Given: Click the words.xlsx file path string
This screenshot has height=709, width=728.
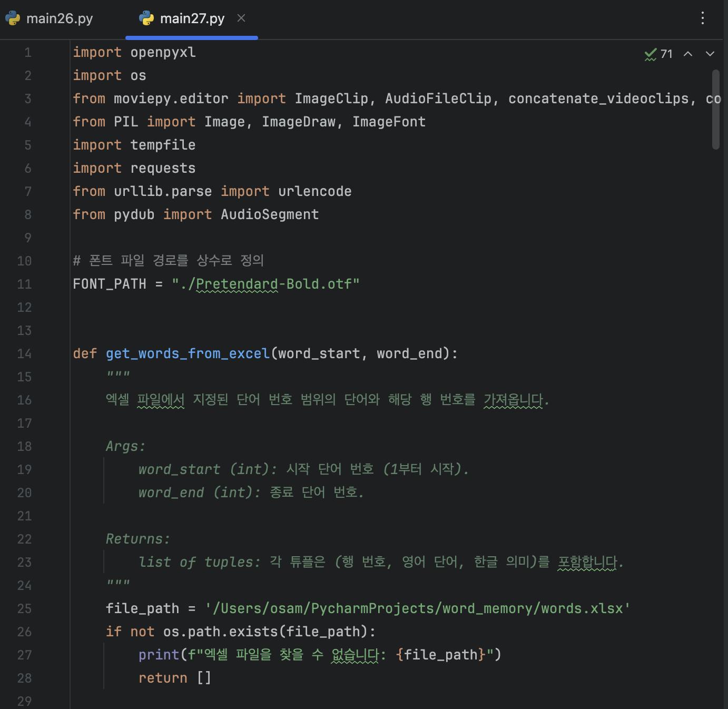Looking at the screenshot, I should coord(417,608).
